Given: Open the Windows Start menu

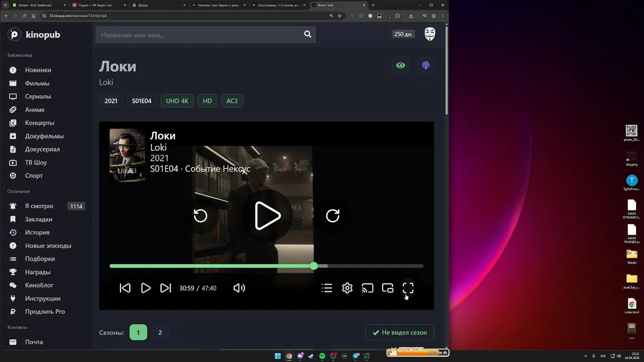Looking at the screenshot, I should click(278, 356).
